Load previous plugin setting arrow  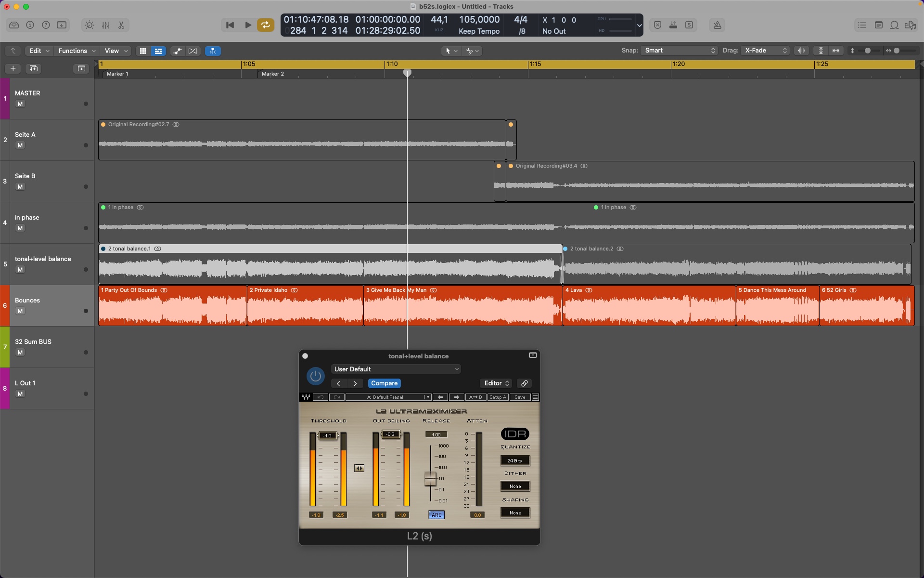(x=339, y=383)
